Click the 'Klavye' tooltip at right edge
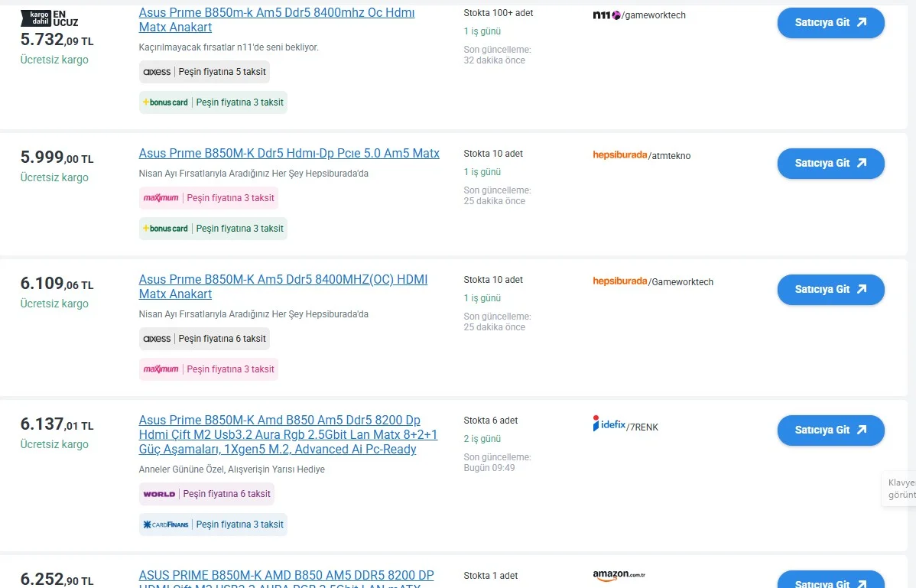The height and width of the screenshot is (588, 916). (899, 489)
